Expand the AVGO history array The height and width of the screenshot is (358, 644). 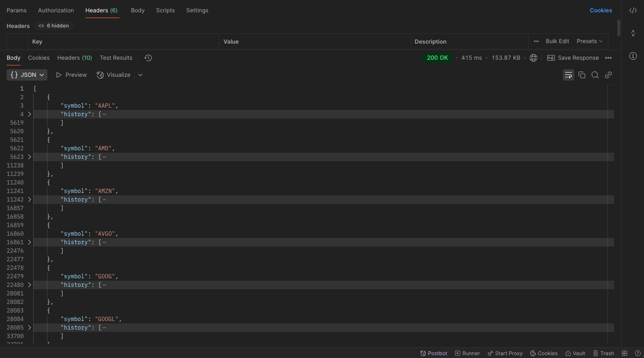click(29, 242)
